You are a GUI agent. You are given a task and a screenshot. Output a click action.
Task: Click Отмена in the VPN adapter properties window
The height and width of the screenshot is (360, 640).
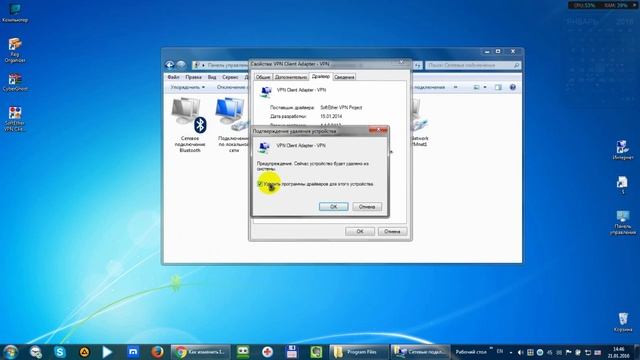pyautogui.click(x=392, y=231)
